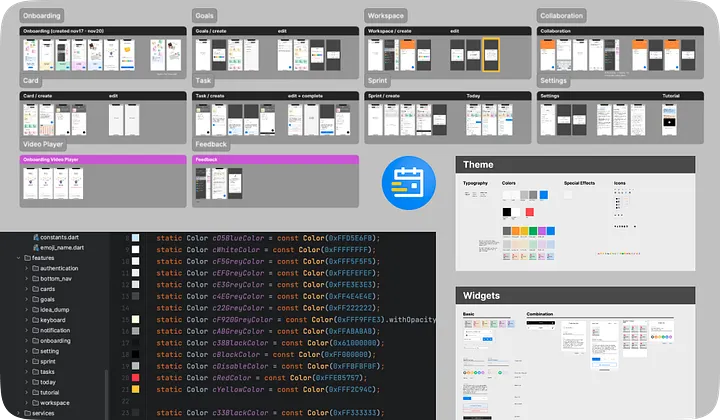Viewport: 720px width, 420px height.
Task: Click the 'Basic' heading in Widgets
Action: [x=468, y=314]
